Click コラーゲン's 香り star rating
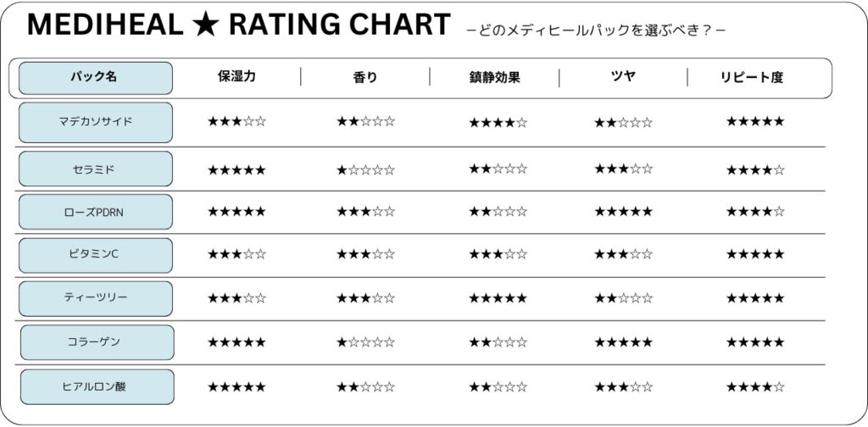 coord(365,342)
